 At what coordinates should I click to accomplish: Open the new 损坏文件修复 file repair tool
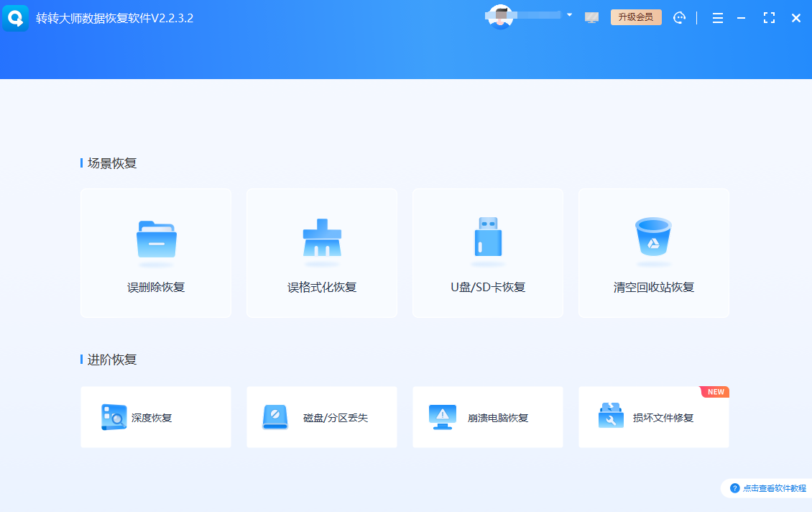click(x=654, y=417)
